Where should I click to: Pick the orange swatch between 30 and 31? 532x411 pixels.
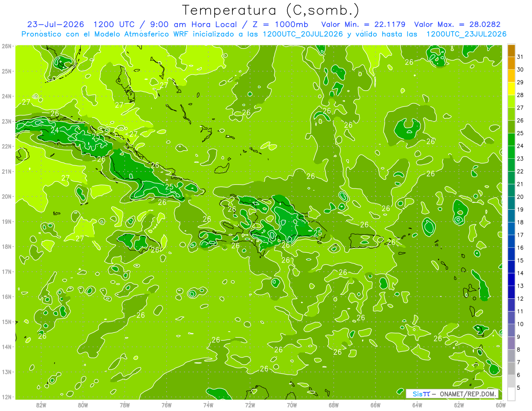511,63
